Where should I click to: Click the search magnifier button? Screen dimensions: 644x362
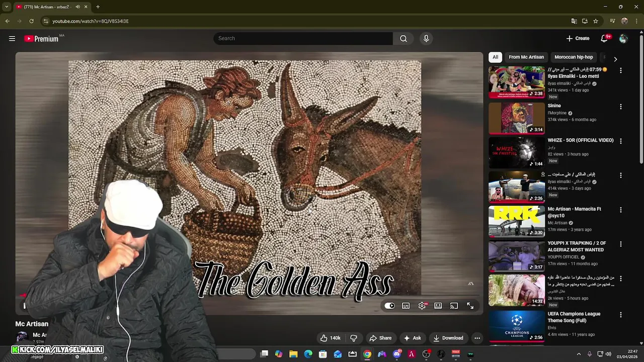(x=404, y=39)
